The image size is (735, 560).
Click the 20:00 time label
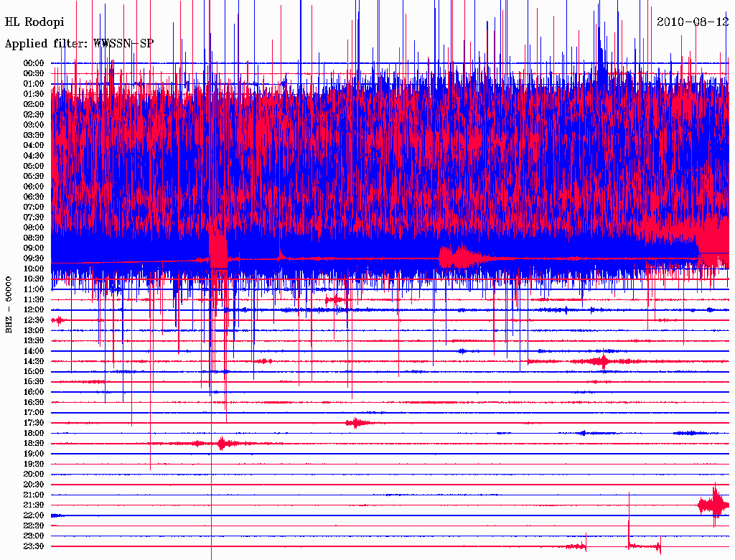pyautogui.click(x=34, y=475)
